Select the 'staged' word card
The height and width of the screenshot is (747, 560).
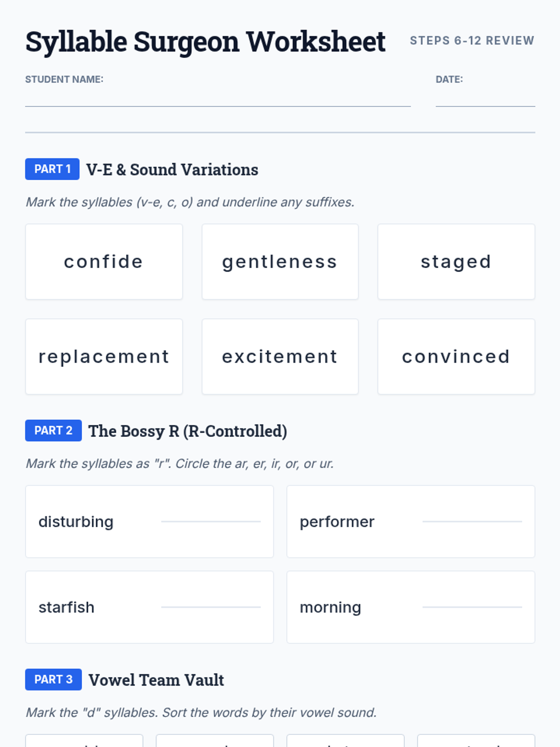click(456, 262)
